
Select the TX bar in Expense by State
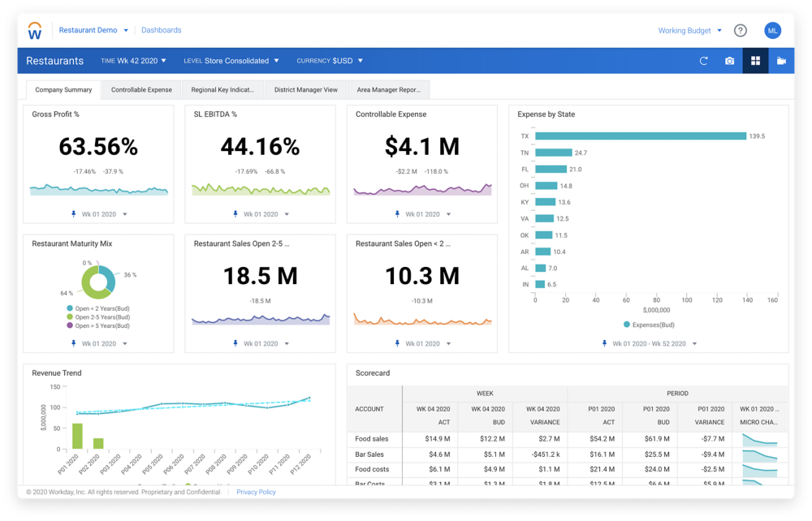tap(641, 136)
